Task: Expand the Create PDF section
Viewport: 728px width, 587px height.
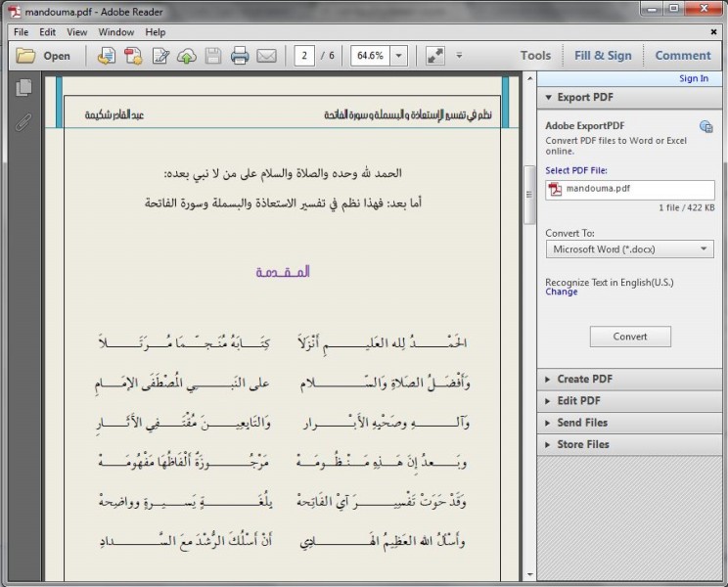Action: (x=585, y=380)
